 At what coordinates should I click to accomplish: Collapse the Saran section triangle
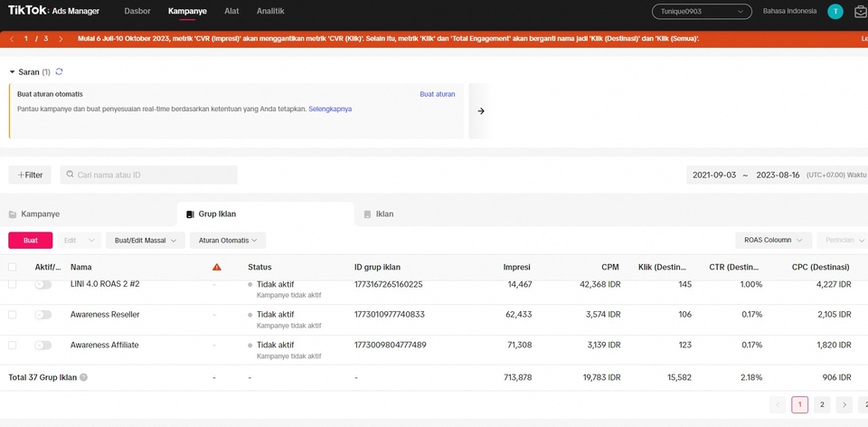point(12,72)
